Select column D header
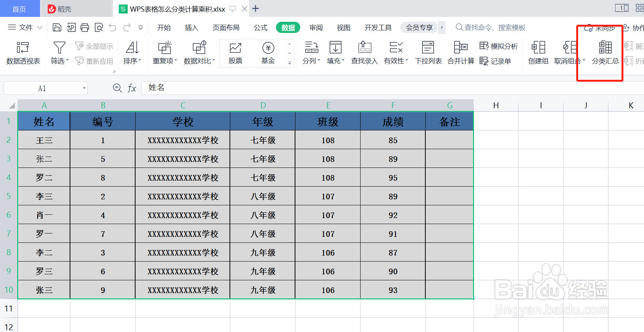 click(x=263, y=105)
